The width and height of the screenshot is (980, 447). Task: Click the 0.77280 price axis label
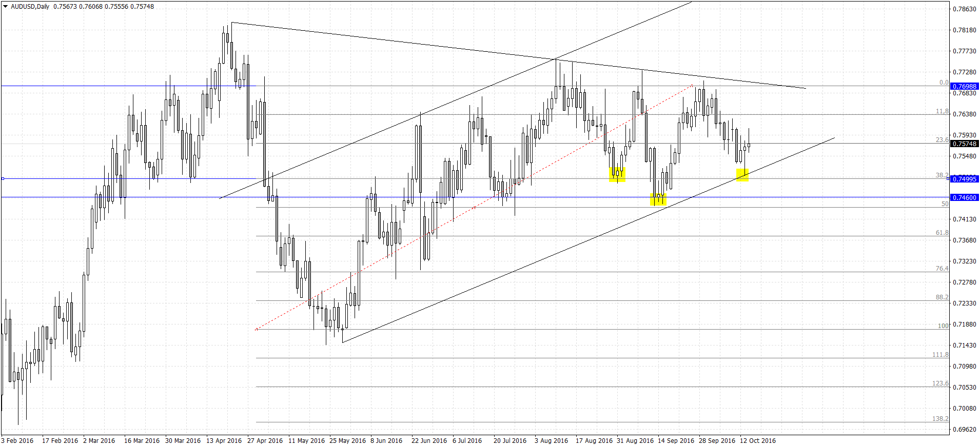click(x=965, y=72)
